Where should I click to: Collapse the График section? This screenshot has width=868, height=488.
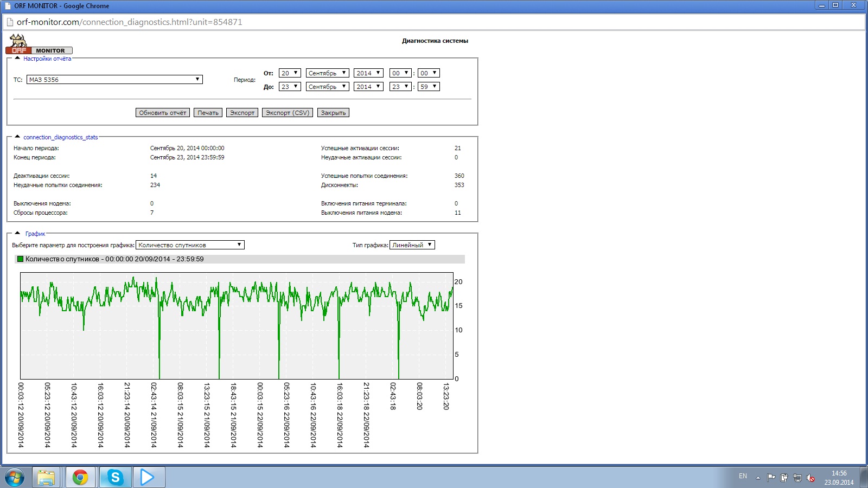point(17,233)
